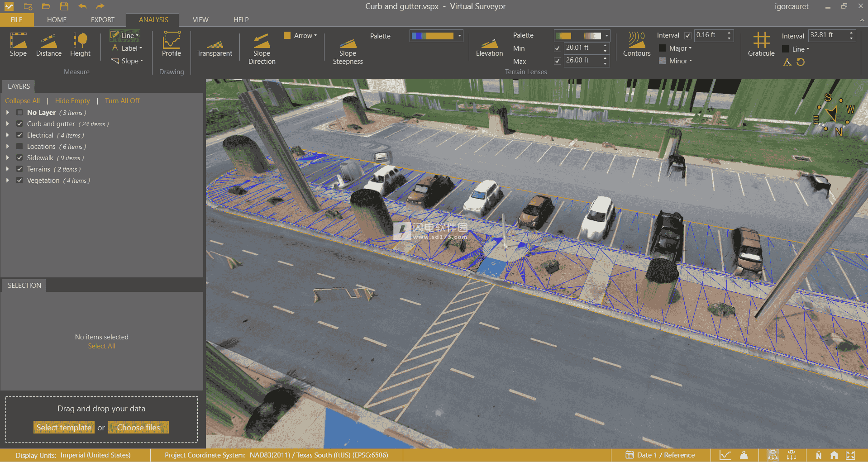Uncheck the Sidewalk layer checkbox
This screenshot has width=868, height=462.
(19, 158)
